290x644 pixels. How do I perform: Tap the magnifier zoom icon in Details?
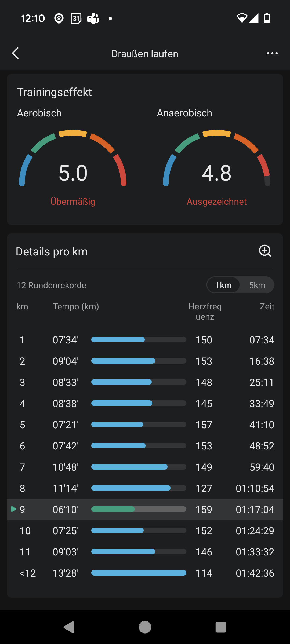point(265,251)
